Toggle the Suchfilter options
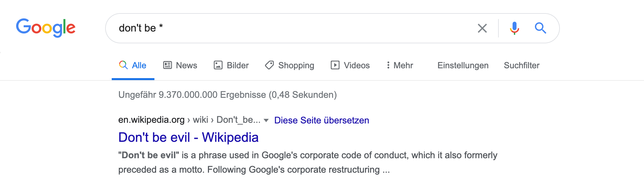 pos(521,65)
